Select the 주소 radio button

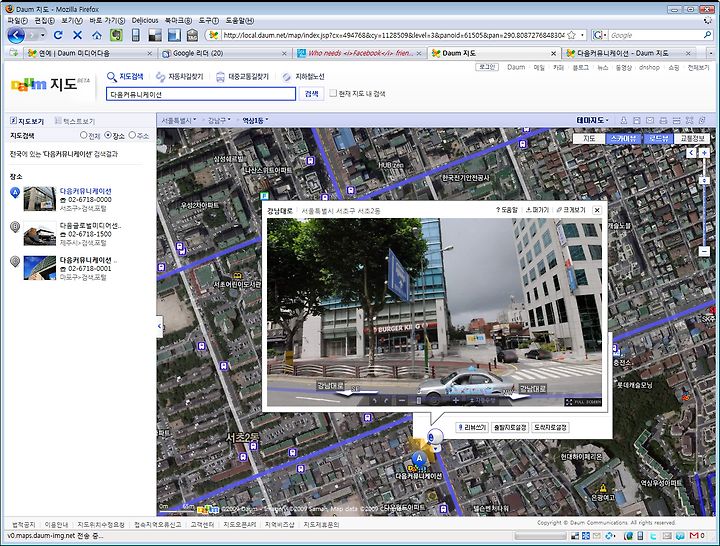(132, 135)
